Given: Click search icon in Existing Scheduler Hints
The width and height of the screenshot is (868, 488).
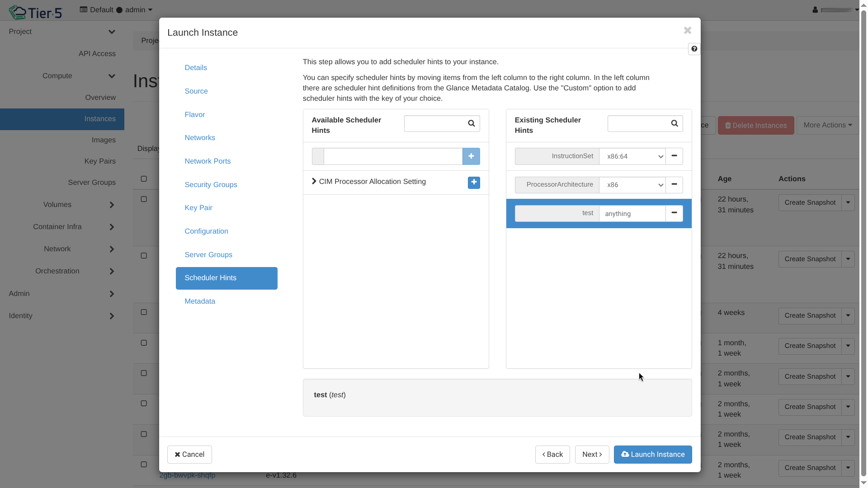Looking at the screenshot, I should click(674, 123).
